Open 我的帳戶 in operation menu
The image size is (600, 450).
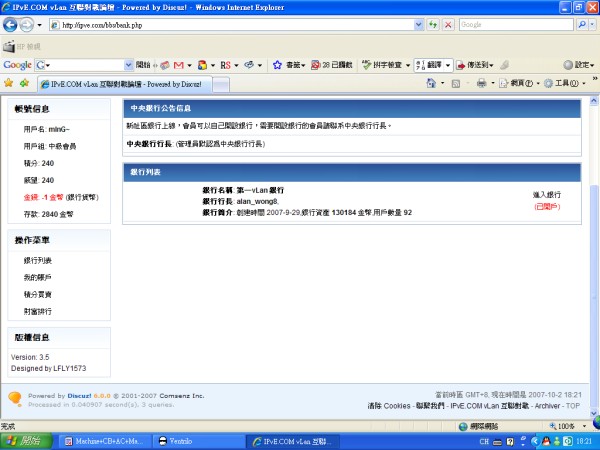click(x=38, y=277)
